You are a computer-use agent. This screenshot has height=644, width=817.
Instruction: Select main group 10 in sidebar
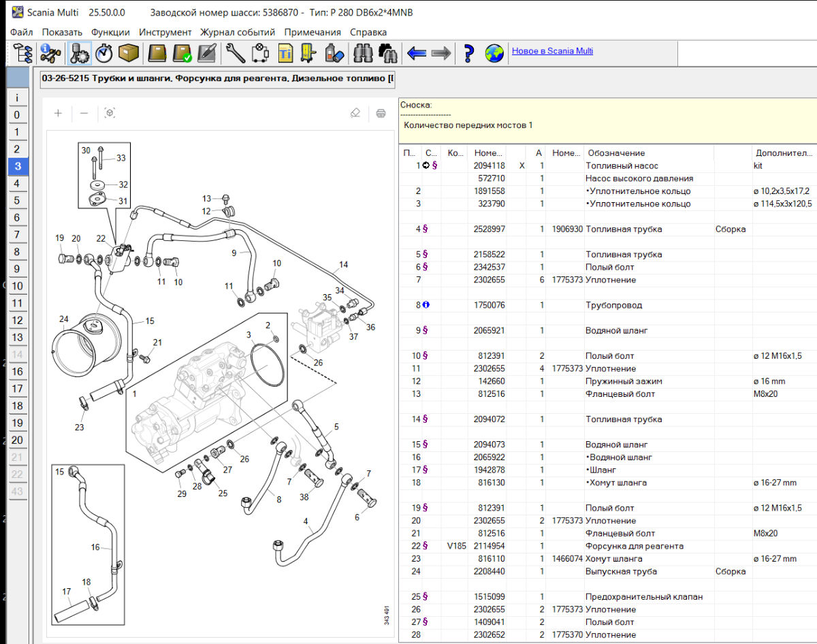pyautogui.click(x=17, y=286)
